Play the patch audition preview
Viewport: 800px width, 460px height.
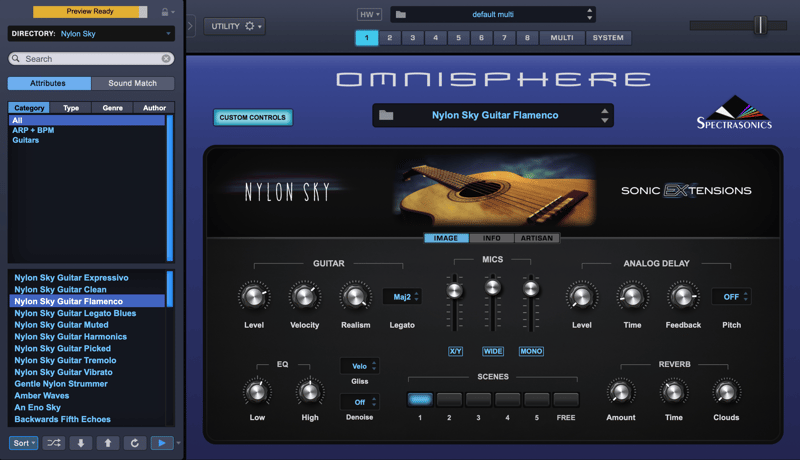162,443
